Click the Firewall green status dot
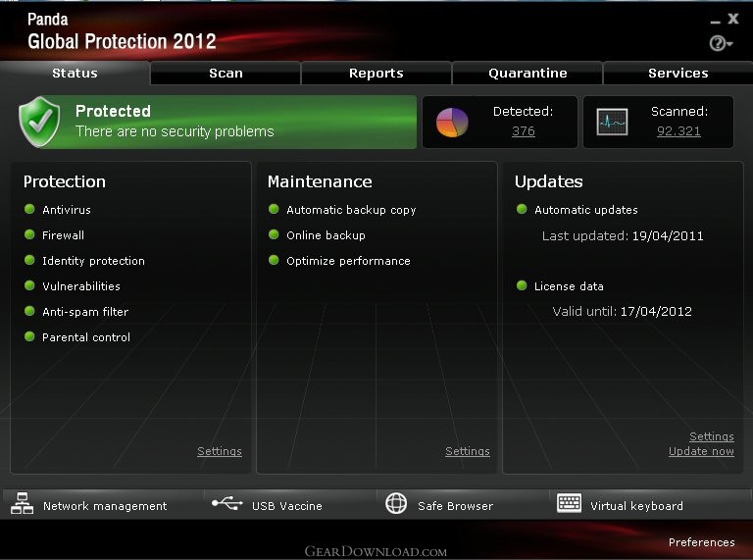Viewport: 753px width, 560px height. click(x=29, y=234)
